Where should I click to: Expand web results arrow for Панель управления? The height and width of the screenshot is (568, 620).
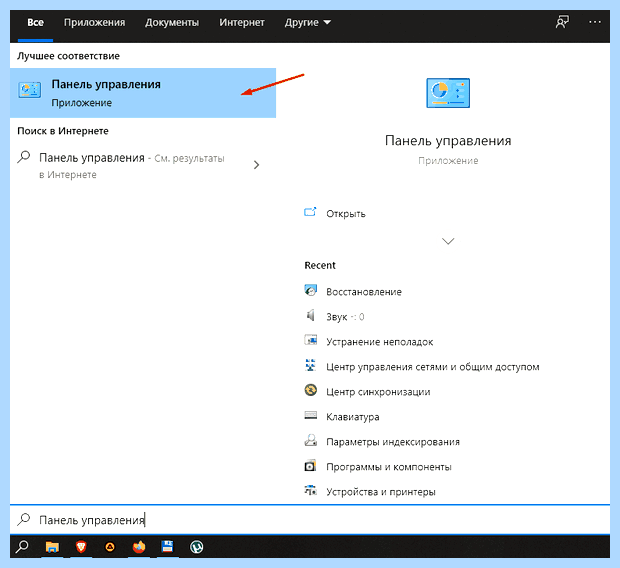coord(256,165)
